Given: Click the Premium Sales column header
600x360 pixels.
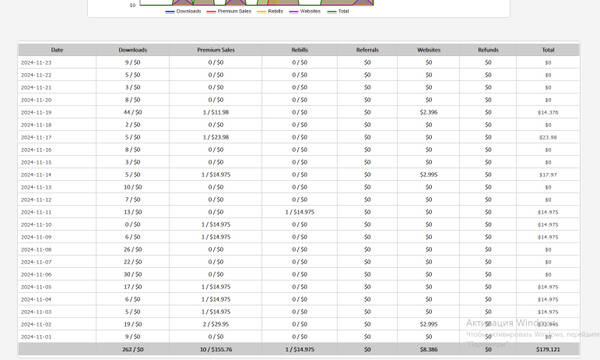Looking at the screenshot, I should click(216, 50).
